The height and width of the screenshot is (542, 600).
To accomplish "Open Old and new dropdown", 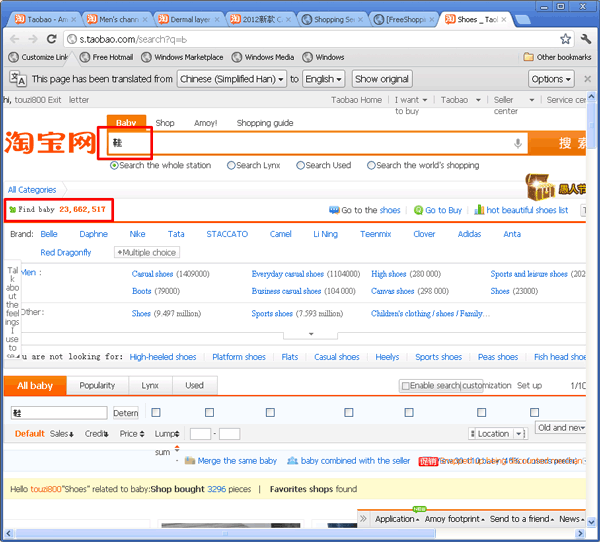I will pos(561,428).
